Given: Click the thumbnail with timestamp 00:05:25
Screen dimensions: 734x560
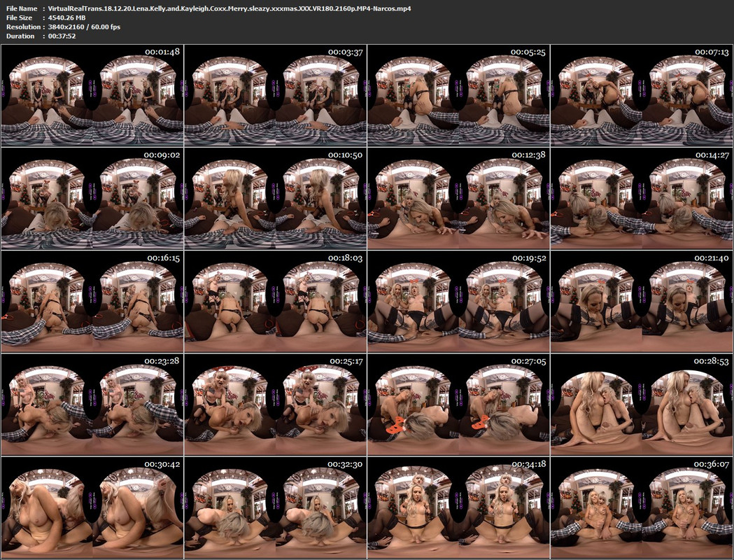Looking at the screenshot, I should [x=459, y=95].
